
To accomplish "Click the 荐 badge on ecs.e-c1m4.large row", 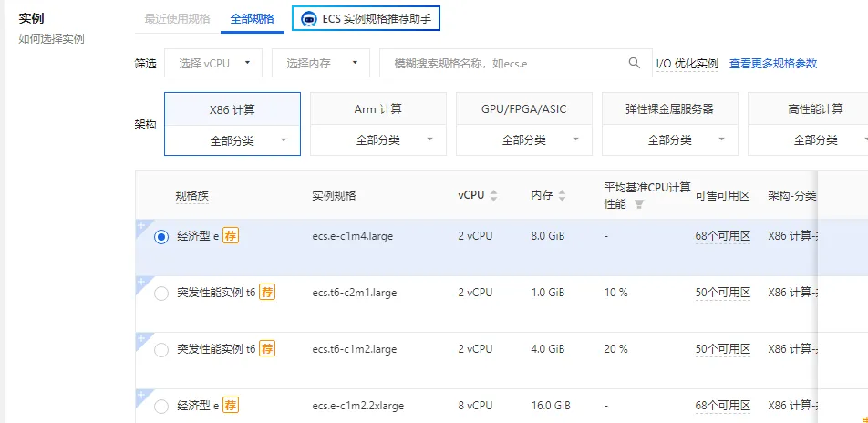I will (231, 236).
